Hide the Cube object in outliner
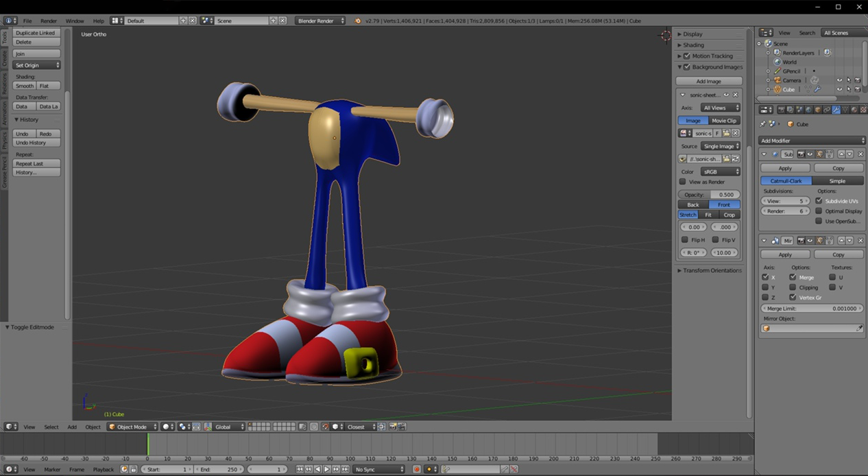 839,90
